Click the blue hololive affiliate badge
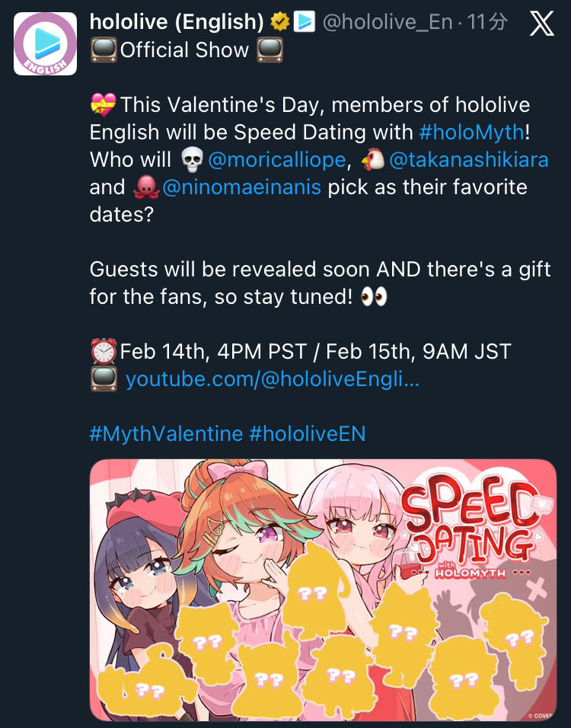This screenshot has height=728, width=571. pyautogui.click(x=305, y=22)
